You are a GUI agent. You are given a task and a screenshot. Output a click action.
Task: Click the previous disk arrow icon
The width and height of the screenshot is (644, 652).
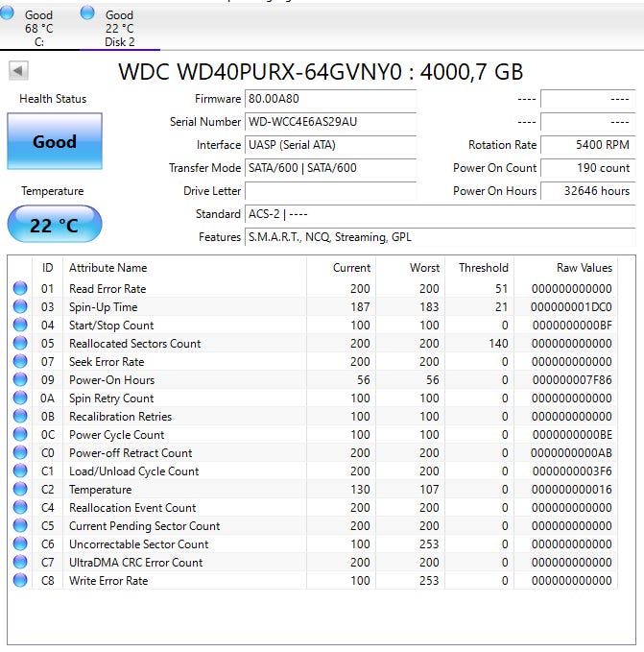[18, 71]
